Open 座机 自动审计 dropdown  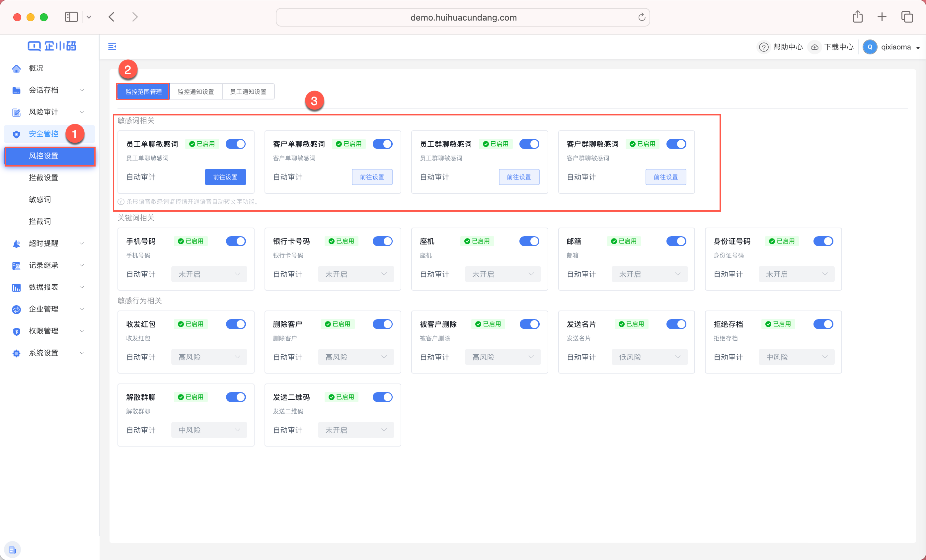coord(502,274)
